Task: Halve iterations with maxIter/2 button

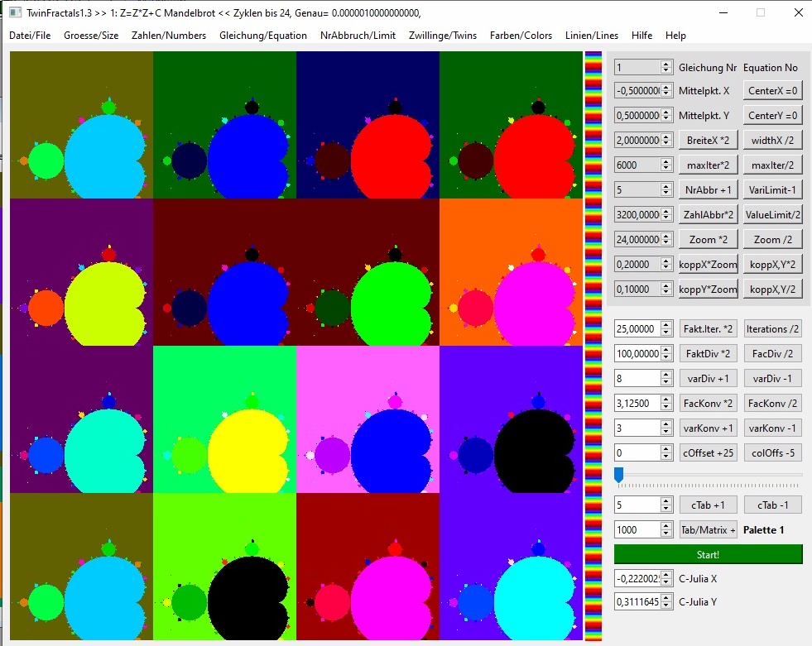Action: tap(772, 165)
